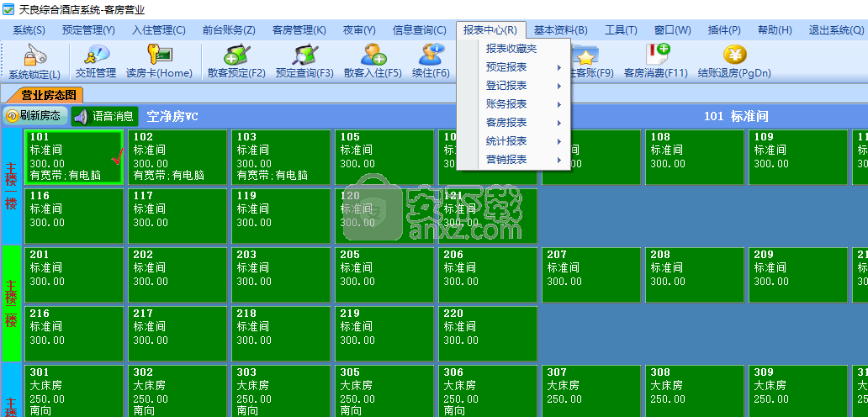Click the 读房卡(Home) key card icon
Image resolution: width=868 pixels, height=417 pixels.
(x=159, y=55)
